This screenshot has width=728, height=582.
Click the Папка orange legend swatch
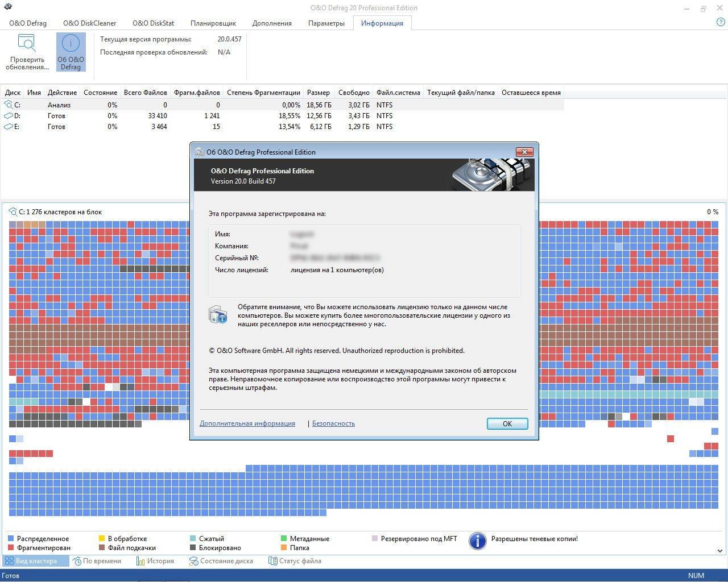(x=284, y=548)
